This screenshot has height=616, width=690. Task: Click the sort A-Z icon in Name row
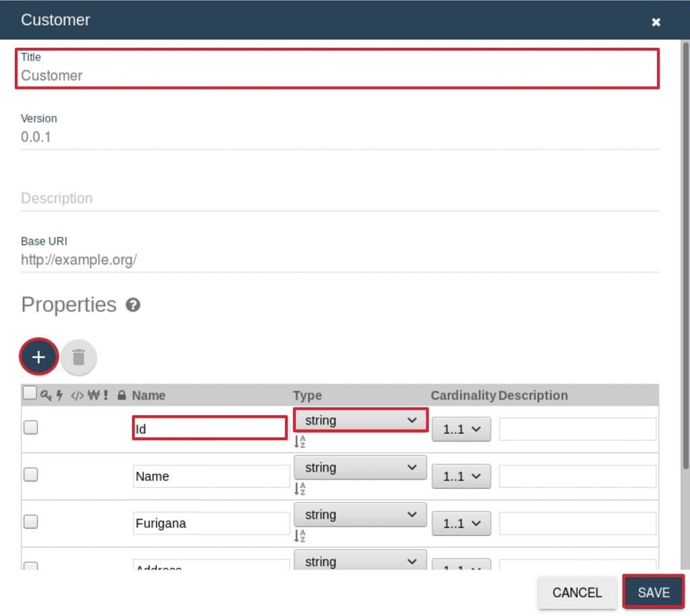pyautogui.click(x=300, y=489)
